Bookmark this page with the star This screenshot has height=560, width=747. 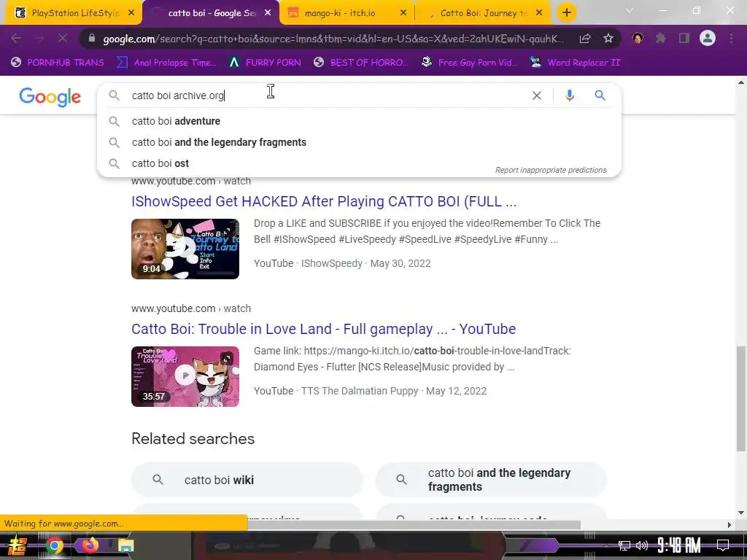pos(608,39)
